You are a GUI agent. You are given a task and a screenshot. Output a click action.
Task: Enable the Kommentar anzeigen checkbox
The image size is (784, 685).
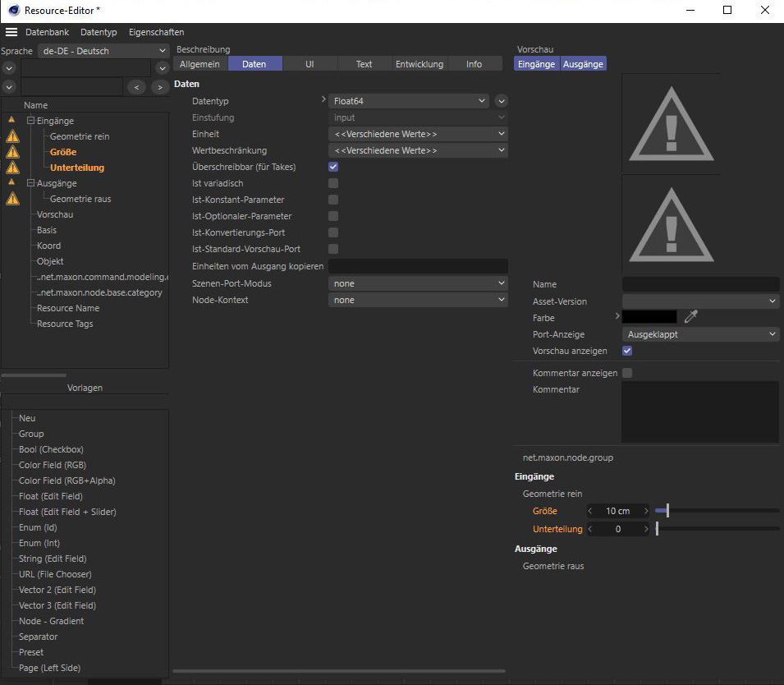point(627,373)
